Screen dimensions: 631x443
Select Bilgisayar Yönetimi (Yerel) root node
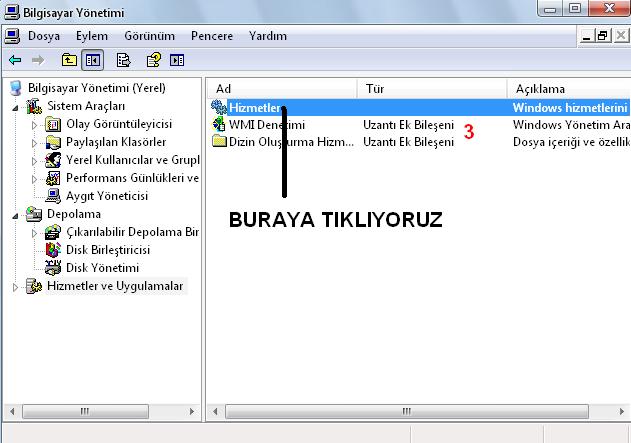pyautogui.click(x=97, y=88)
